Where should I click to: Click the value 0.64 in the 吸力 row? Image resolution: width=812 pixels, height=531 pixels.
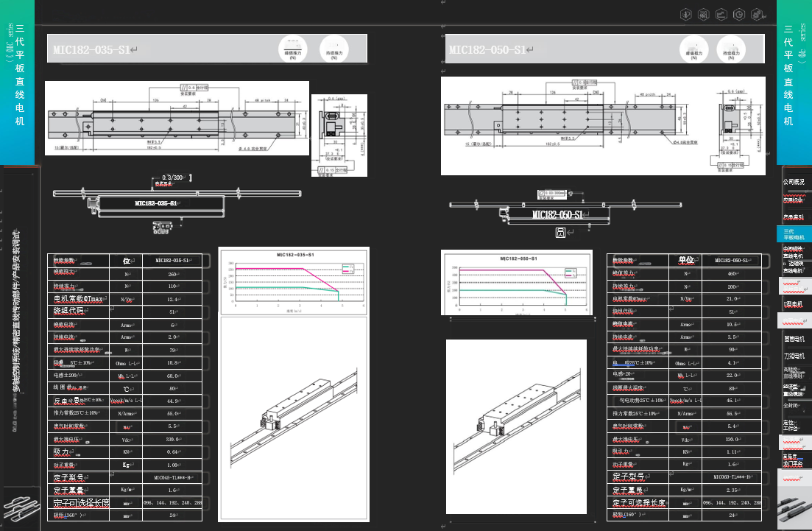(x=172, y=451)
